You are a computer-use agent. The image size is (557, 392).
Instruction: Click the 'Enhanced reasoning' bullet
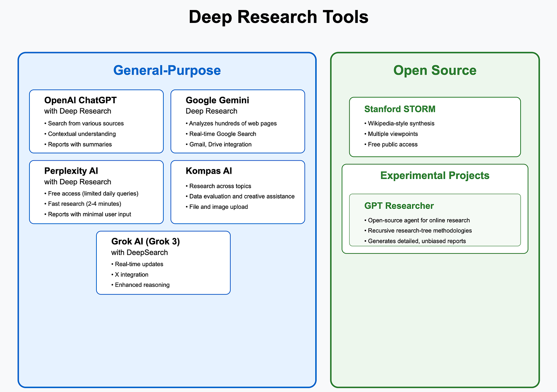140,285
